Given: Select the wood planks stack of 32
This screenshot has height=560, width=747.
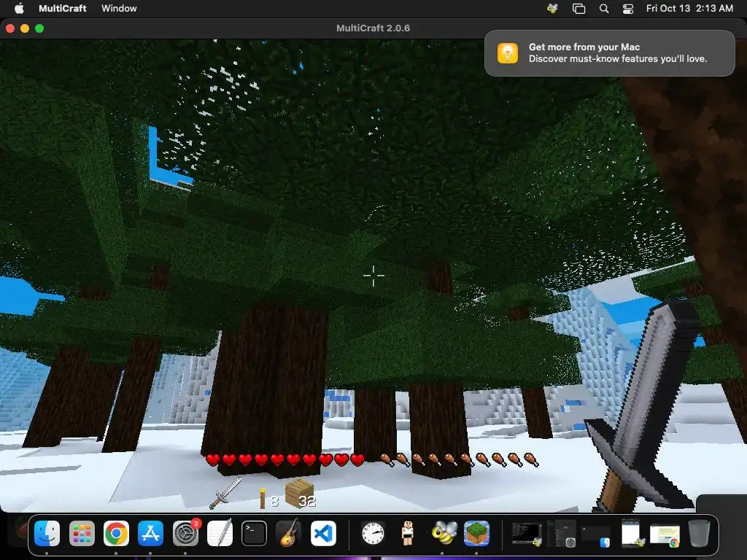Looking at the screenshot, I should point(299,494).
